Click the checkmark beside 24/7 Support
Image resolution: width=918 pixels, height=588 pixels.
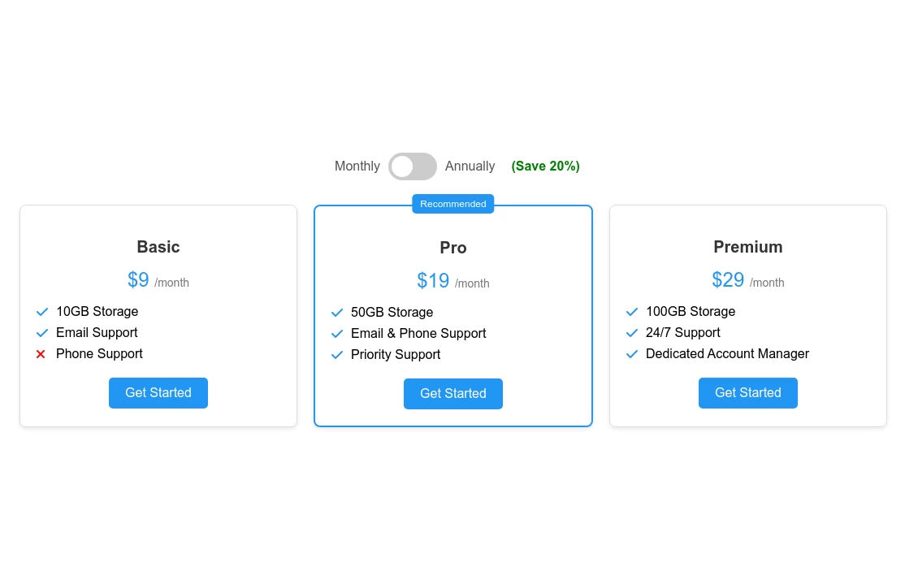(x=632, y=333)
